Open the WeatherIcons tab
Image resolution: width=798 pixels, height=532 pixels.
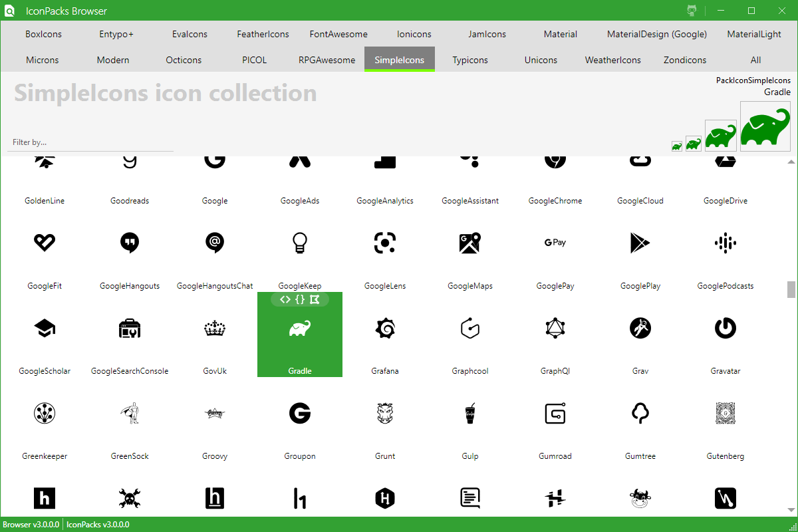point(613,60)
